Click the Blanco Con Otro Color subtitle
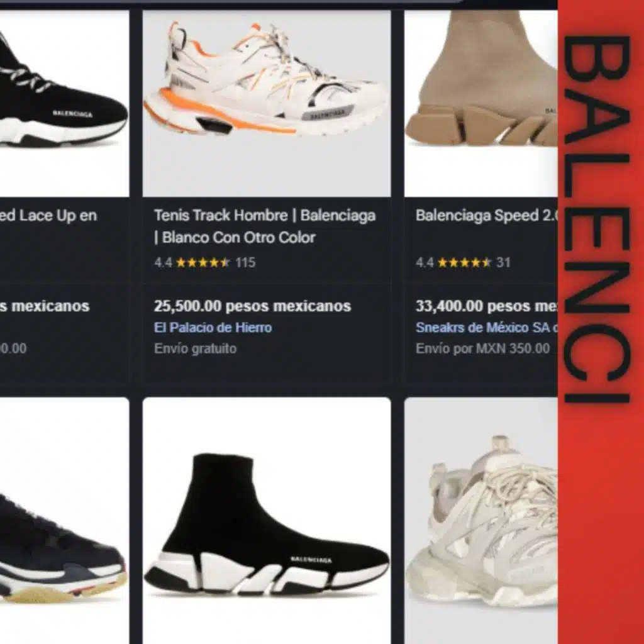 click(235, 237)
